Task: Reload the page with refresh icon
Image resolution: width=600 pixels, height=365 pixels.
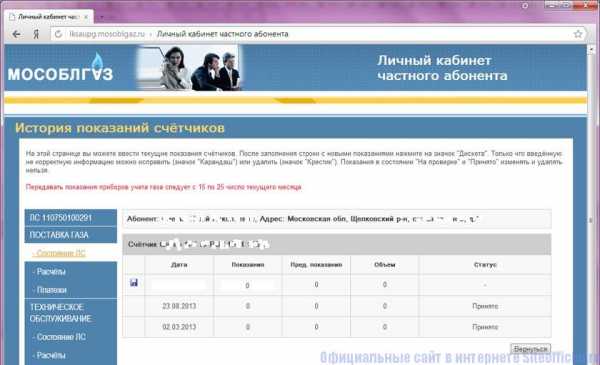Action: click(58, 34)
